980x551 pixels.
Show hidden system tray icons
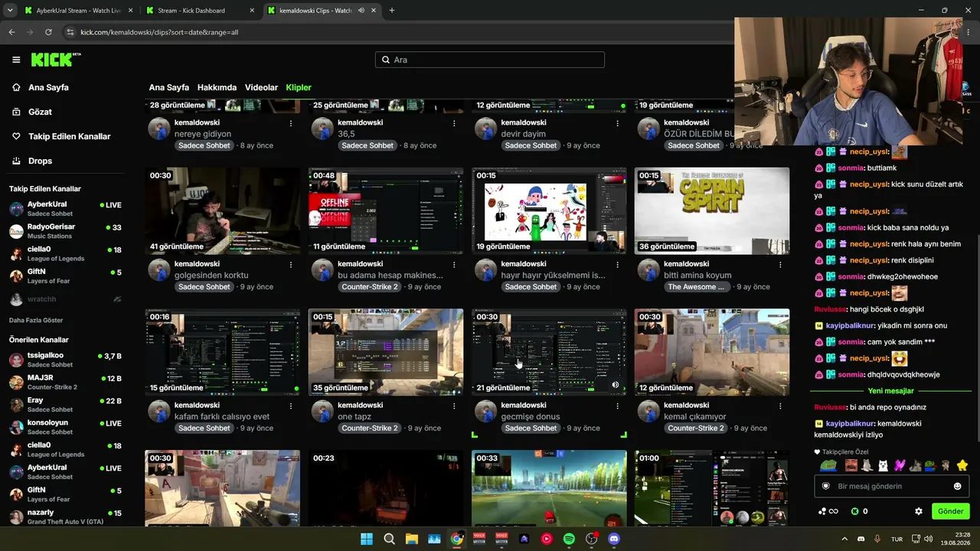point(845,539)
